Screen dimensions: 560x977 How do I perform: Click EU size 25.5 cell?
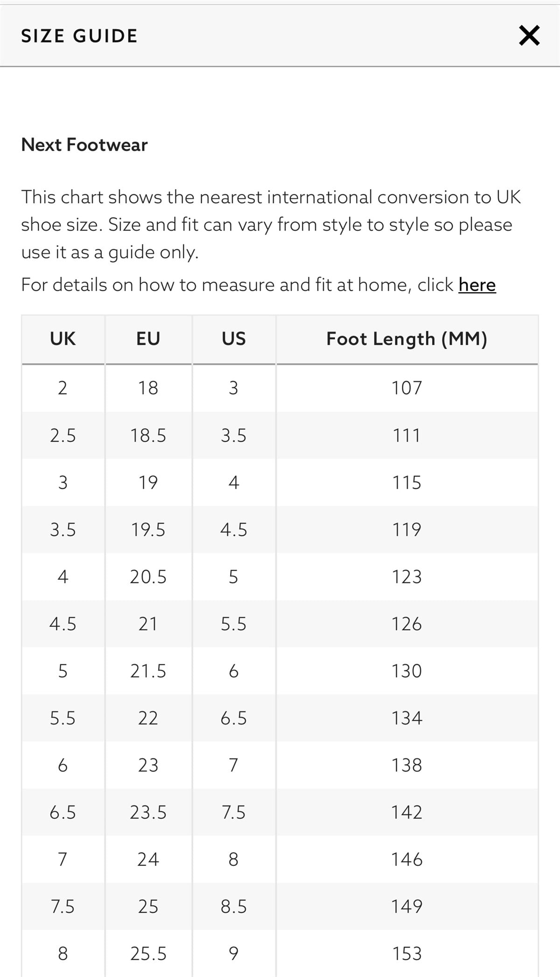point(148,954)
